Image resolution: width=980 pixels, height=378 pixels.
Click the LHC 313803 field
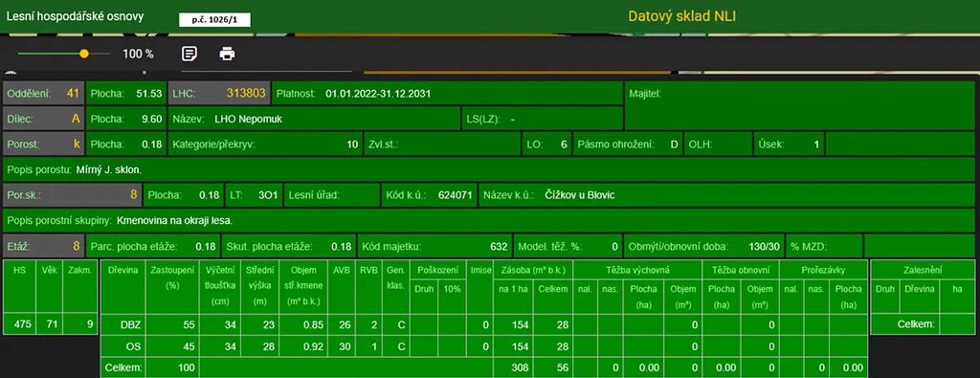(x=219, y=94)
